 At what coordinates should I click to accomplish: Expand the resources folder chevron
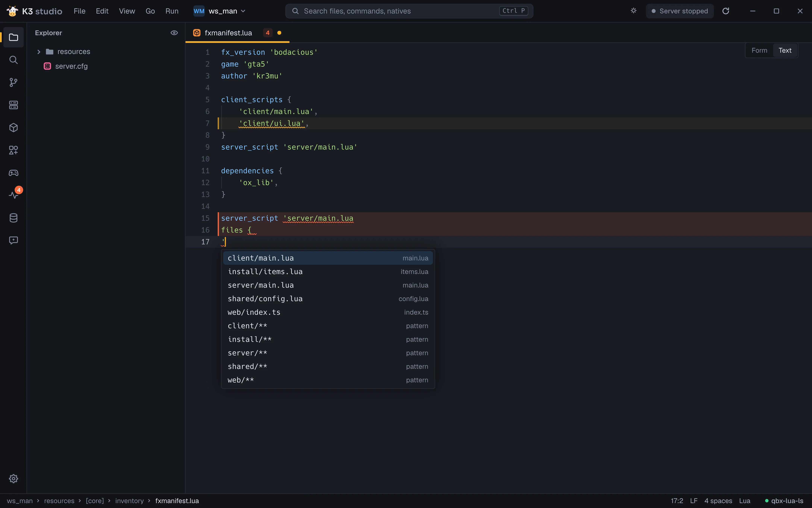coord(39,52)
